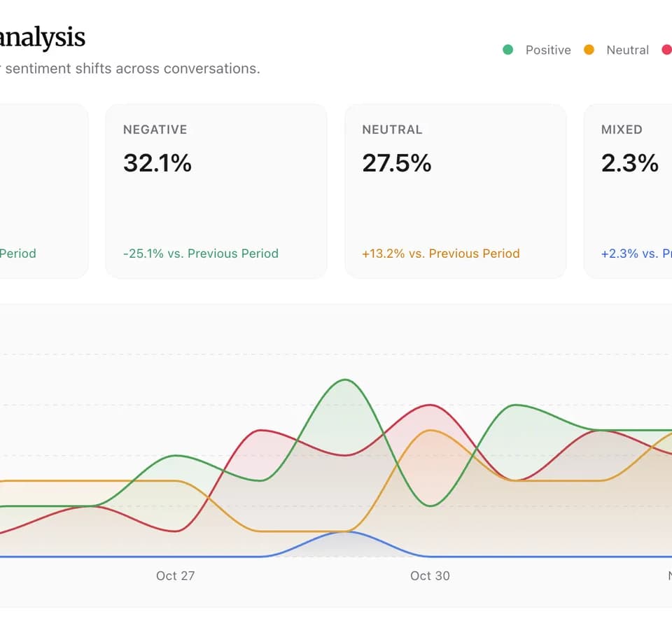Toggle the Positive legend green dot
672x626 pixels.
pyautogui.click(x=508, y=50)
